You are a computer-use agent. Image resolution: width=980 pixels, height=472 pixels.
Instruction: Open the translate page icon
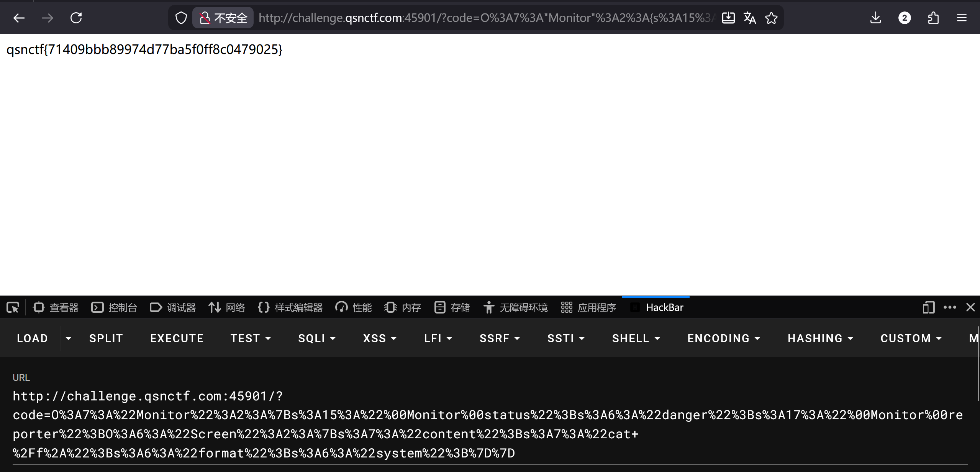[x=749, y=18]
